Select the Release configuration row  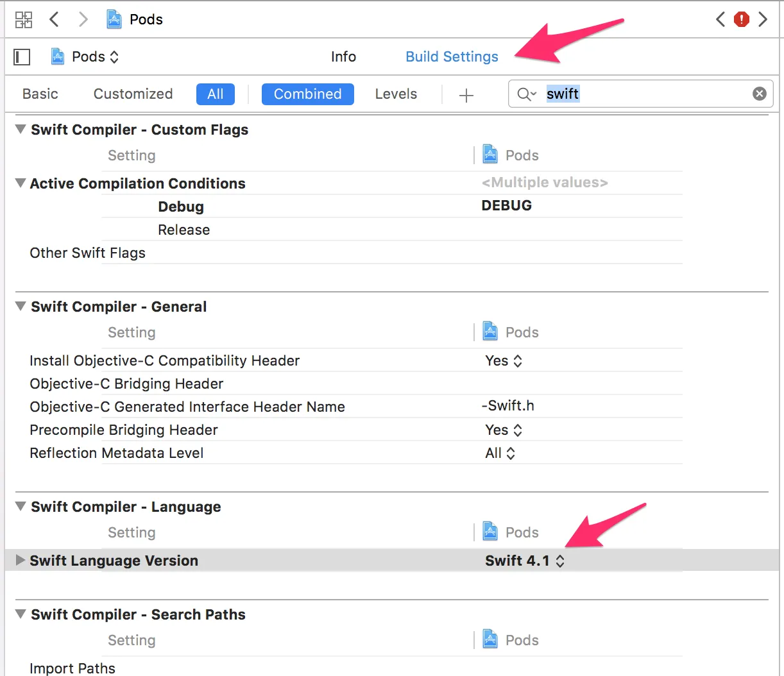[184, 230]
